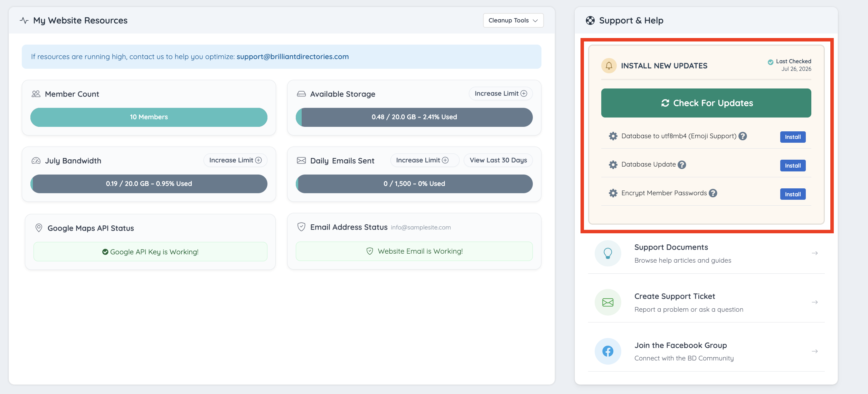This screenshot has height=394, width=868.
Task: View Last 30 Days of emails
Action: [498, 160]
